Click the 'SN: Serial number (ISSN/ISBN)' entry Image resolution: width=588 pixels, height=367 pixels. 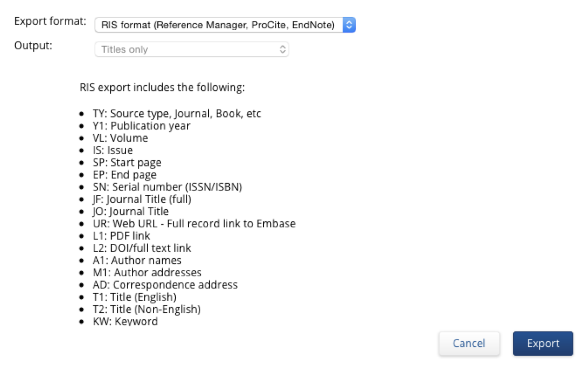(167, 187)
